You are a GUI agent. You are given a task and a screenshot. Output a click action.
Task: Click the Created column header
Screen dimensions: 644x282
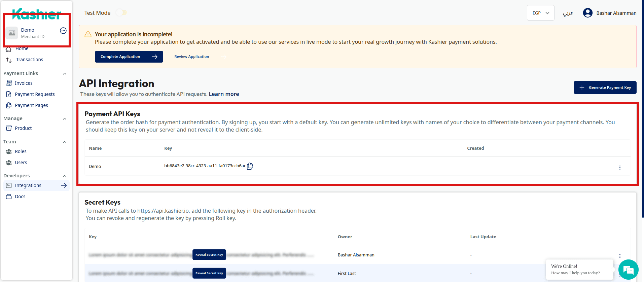pos(475,148)
